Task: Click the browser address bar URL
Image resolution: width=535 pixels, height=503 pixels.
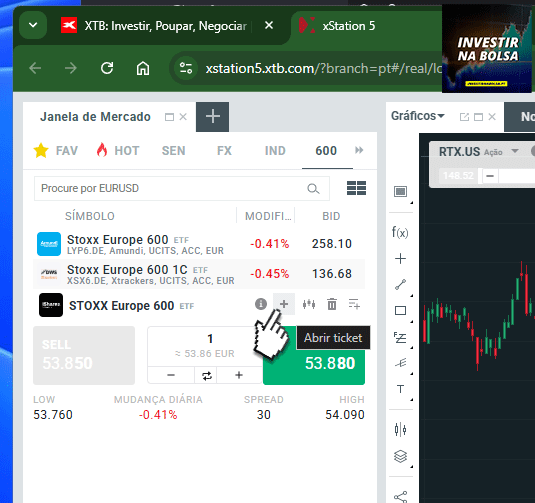Action: click(323, 69)
